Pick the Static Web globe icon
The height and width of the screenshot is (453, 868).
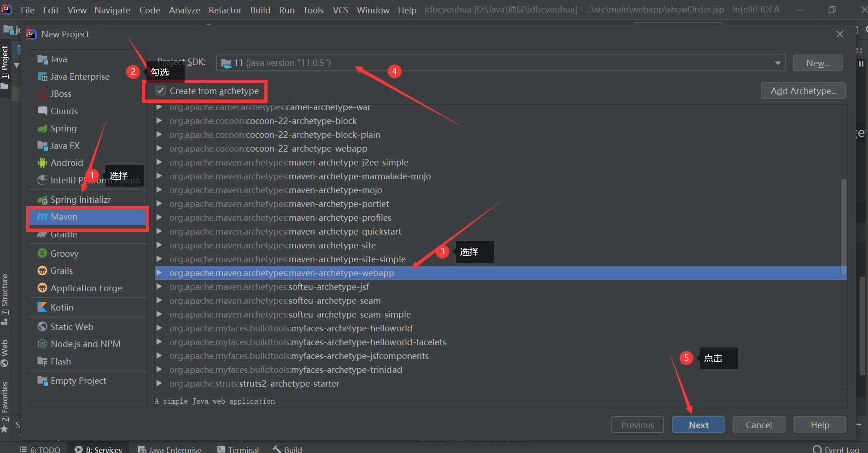pos(42,327)
